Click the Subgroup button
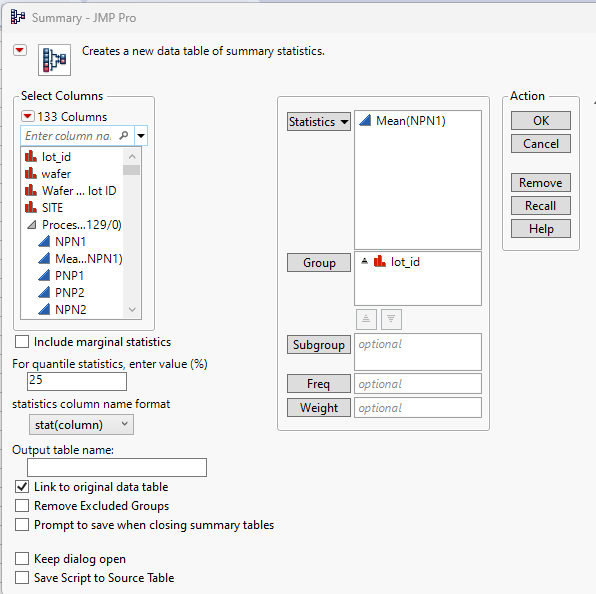This screenshot has height=594, width=596. tap(319, 345)
